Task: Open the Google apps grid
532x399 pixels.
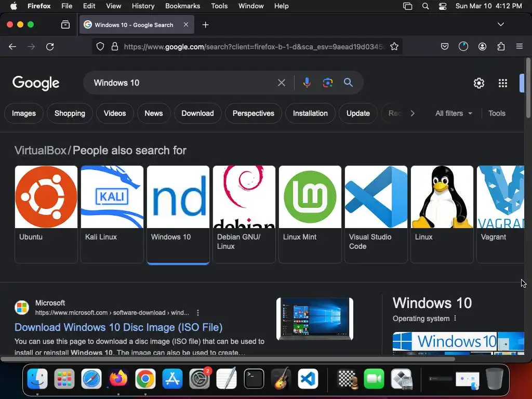Action: point(502,83)
